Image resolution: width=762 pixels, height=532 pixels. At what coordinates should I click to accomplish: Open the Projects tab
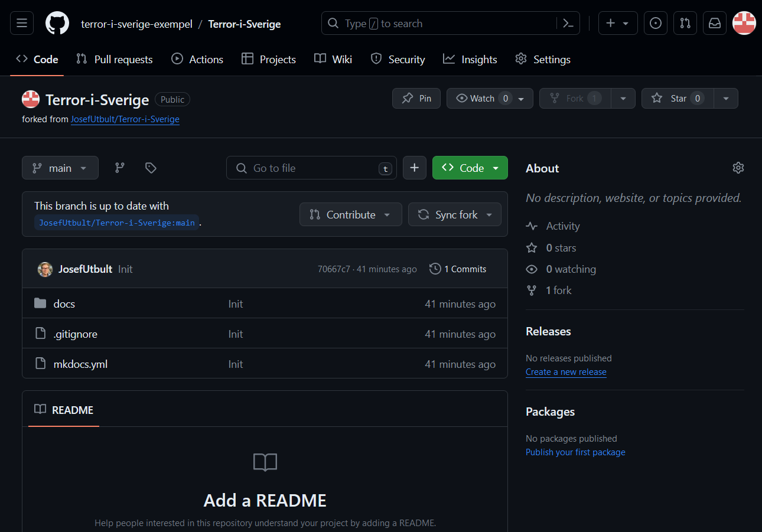[x=269, y=59]
